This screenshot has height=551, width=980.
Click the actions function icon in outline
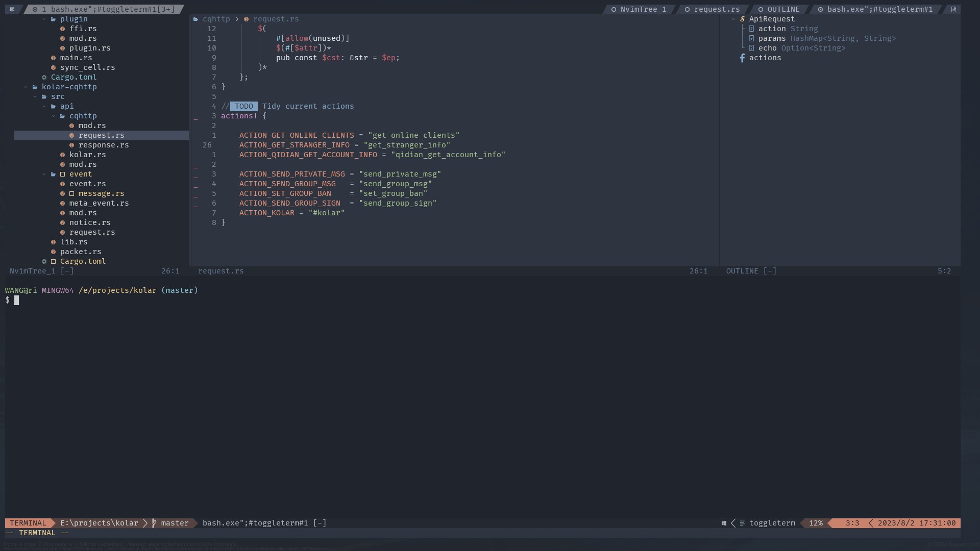pos(742,58)
